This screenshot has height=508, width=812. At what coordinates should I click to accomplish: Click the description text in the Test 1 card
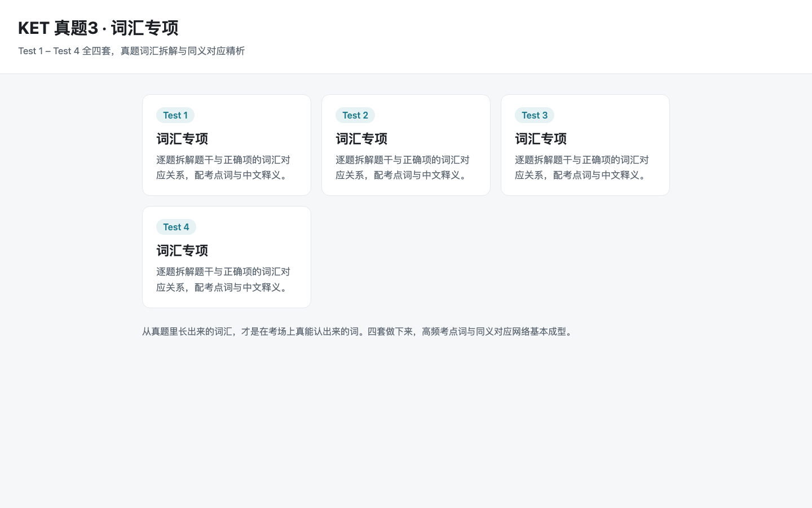click(x=223, y=168)
